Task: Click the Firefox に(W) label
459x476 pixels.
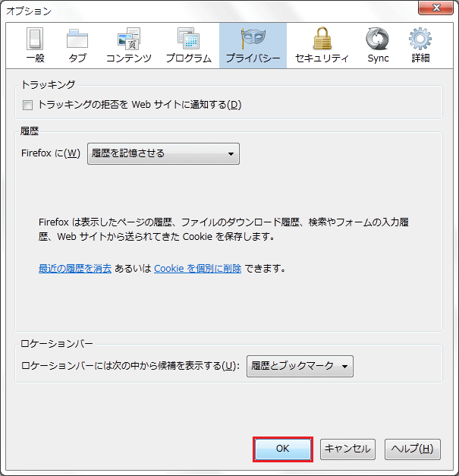Action: (50, 153)
